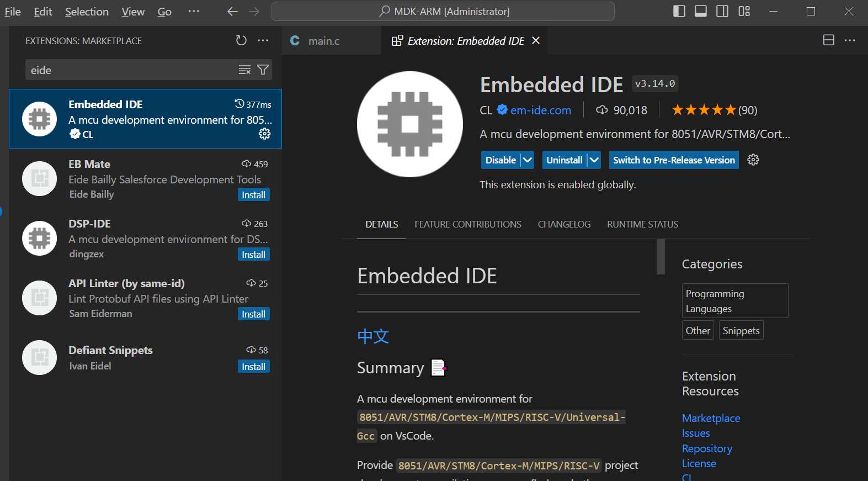Switch to Pre-Release Version
This screenshot has height=481, width=868.
point(674,160)
